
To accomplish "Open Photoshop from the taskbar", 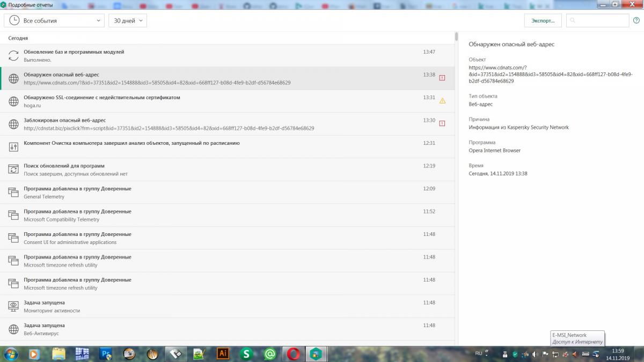I will click(x=106, y=354).
